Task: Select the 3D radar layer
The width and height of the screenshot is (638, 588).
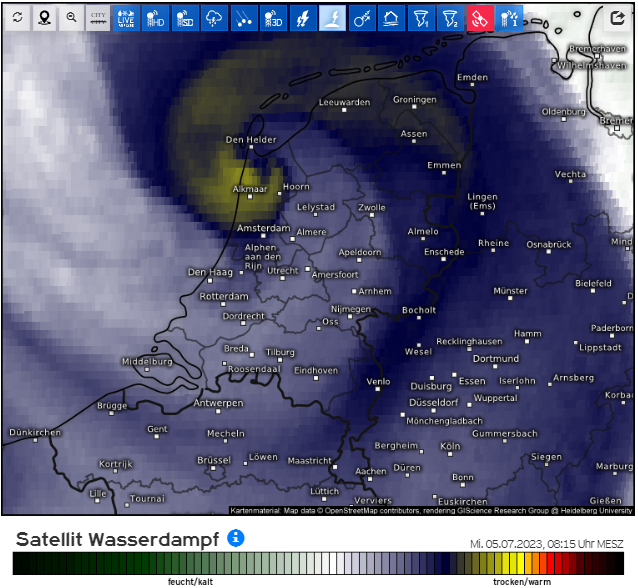Action: tap(273, 18)
